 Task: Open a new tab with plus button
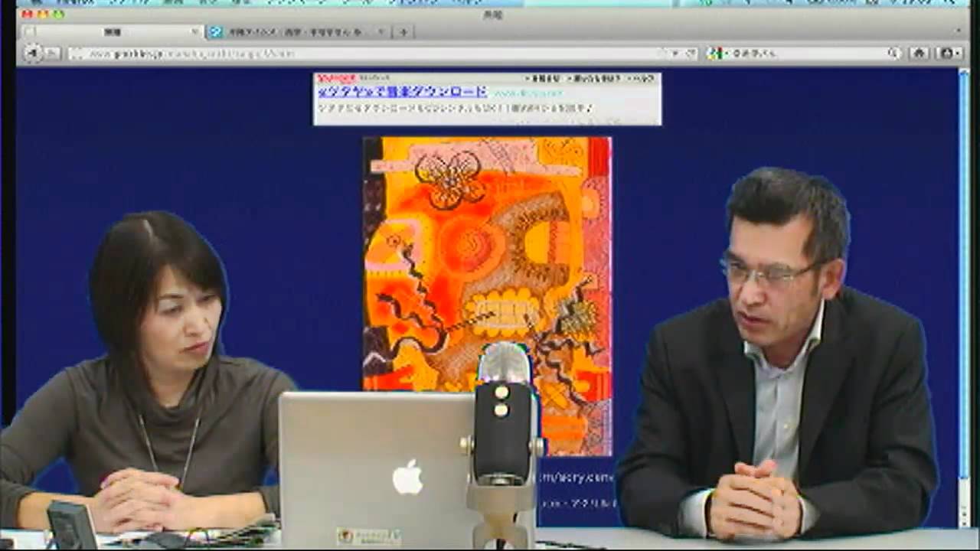[x=403, y=31]
